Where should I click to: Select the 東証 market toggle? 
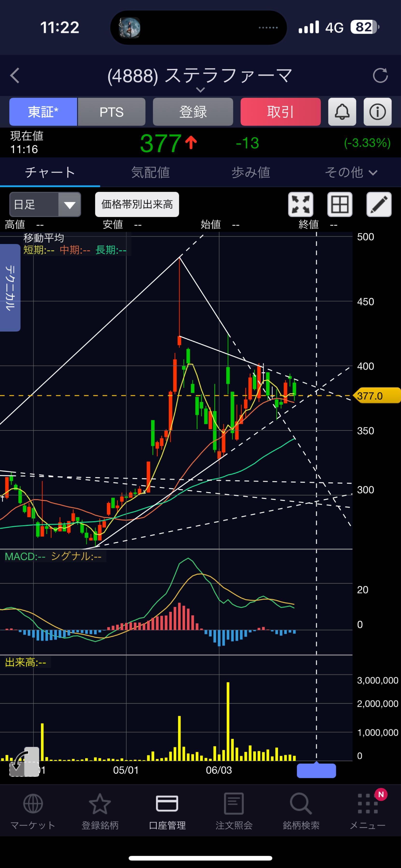tap(43, 112)
